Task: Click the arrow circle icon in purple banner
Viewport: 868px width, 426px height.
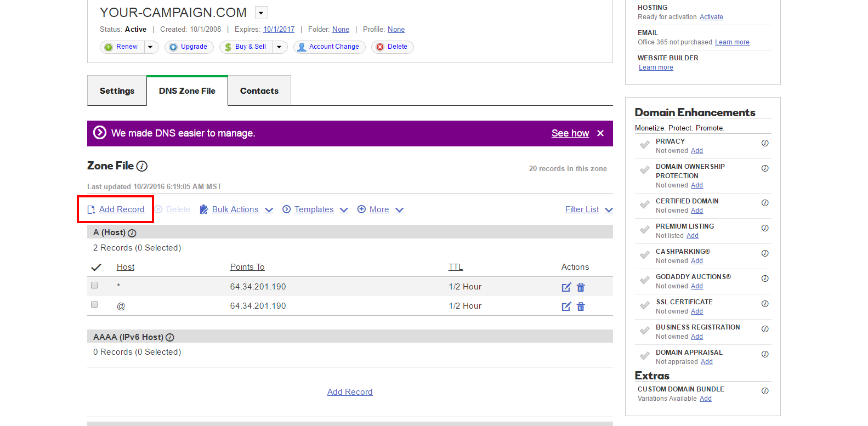Action: (x=100, y=133)
